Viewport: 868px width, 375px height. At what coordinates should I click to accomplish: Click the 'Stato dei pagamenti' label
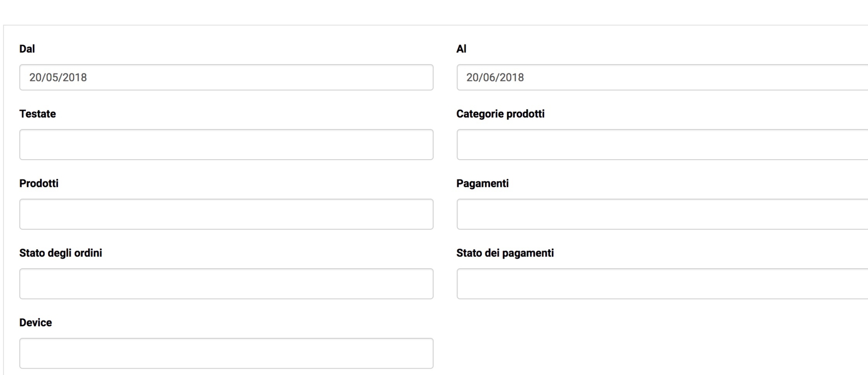click(x=505, y=253)
